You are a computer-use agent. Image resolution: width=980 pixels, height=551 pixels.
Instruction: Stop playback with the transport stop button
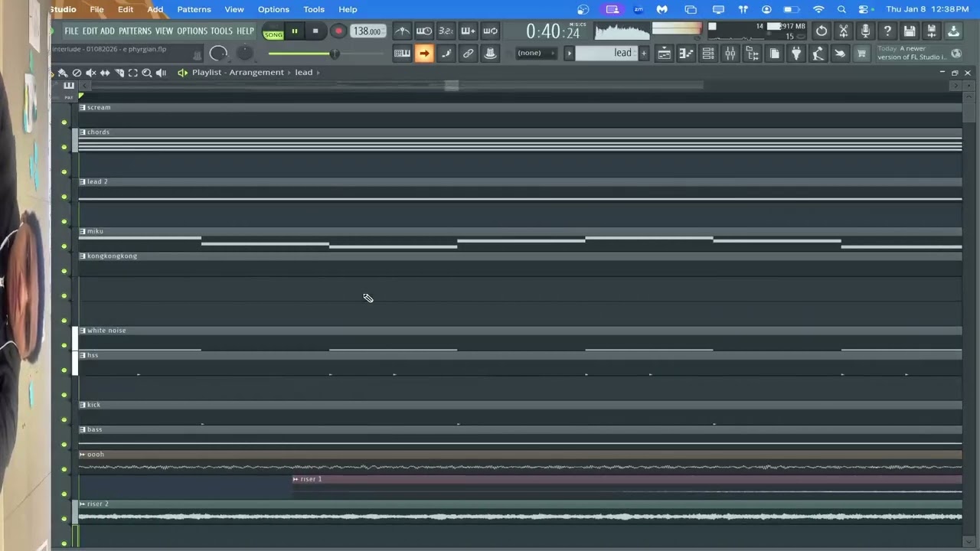pos(315,31)
